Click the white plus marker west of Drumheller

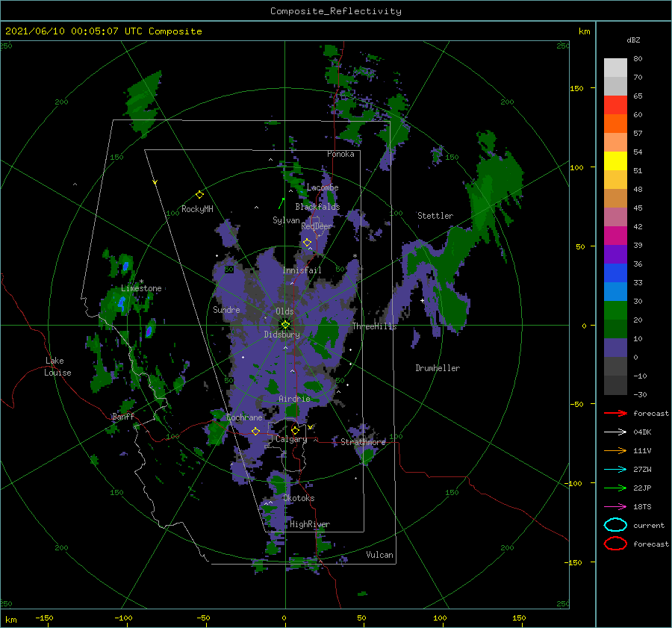click(422, 300)
